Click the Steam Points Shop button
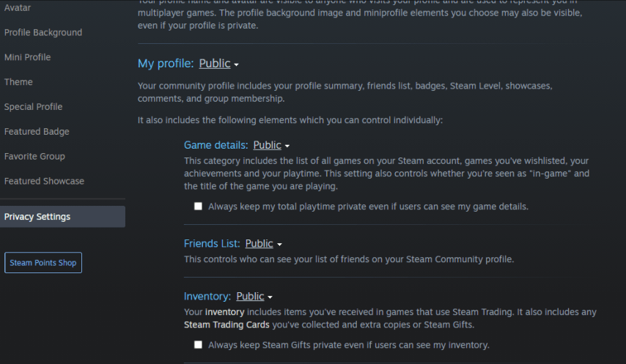Viewport: 626px width, 364px height. 43,263
